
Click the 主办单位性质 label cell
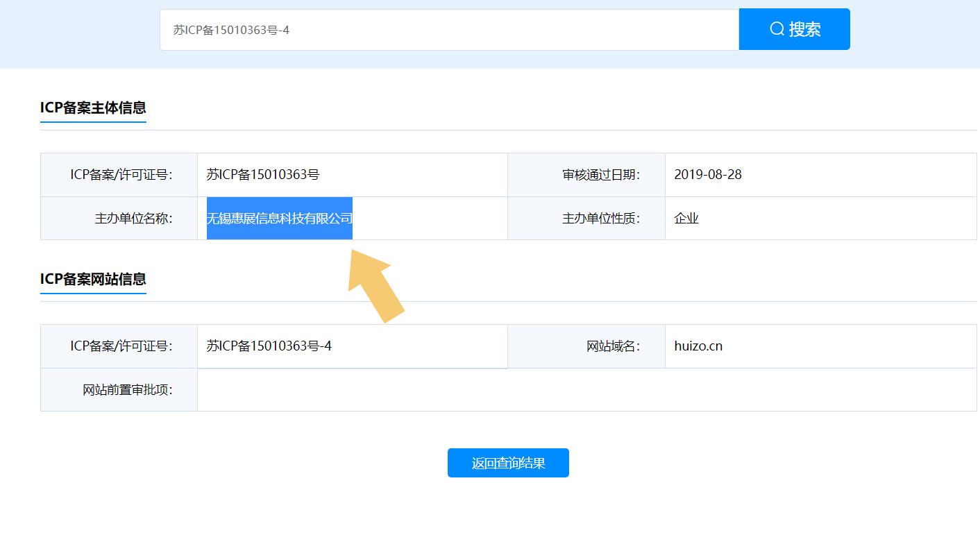point(600,219)
